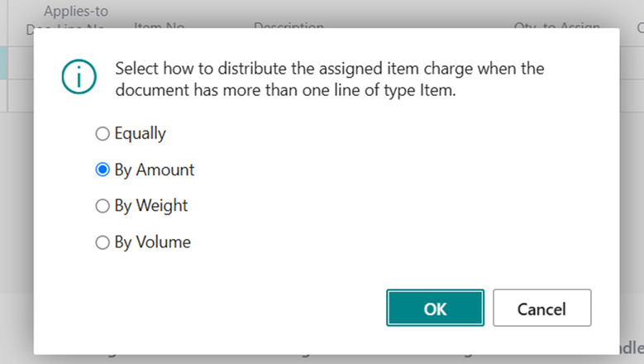Click the 'Select how to distribute' message text
This screenshot has width=644, height=364.
pyautogui.click(x=329, y=69)
